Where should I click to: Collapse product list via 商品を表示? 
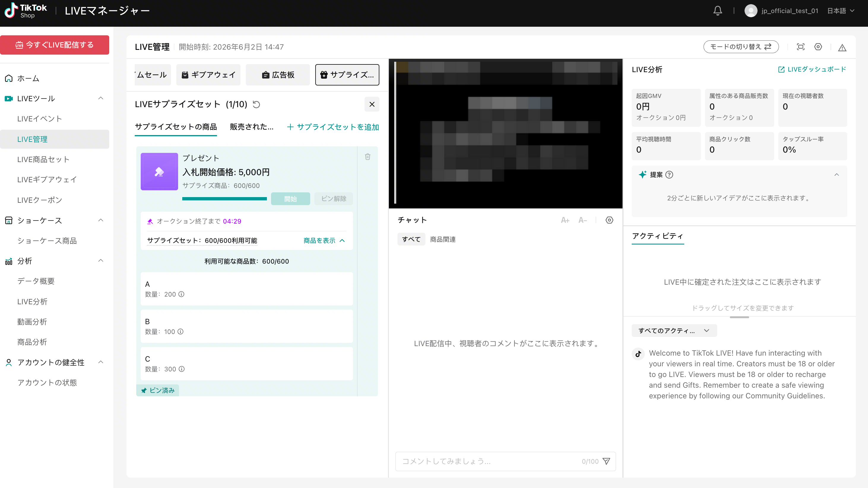[324, 241]
